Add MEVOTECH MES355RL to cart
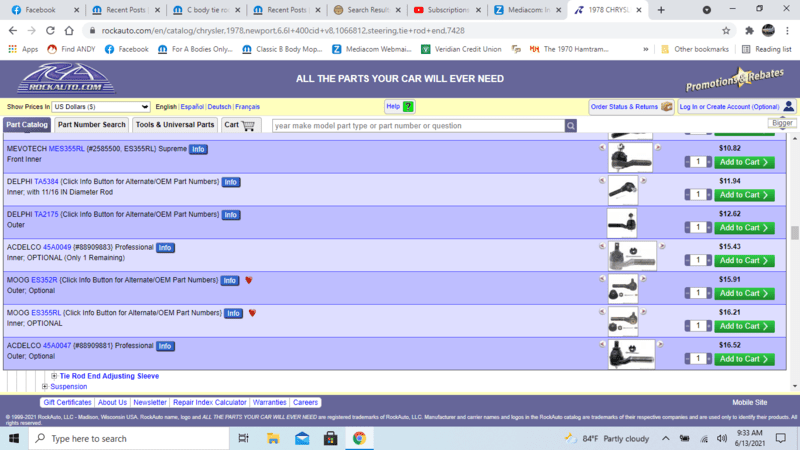 744,162
